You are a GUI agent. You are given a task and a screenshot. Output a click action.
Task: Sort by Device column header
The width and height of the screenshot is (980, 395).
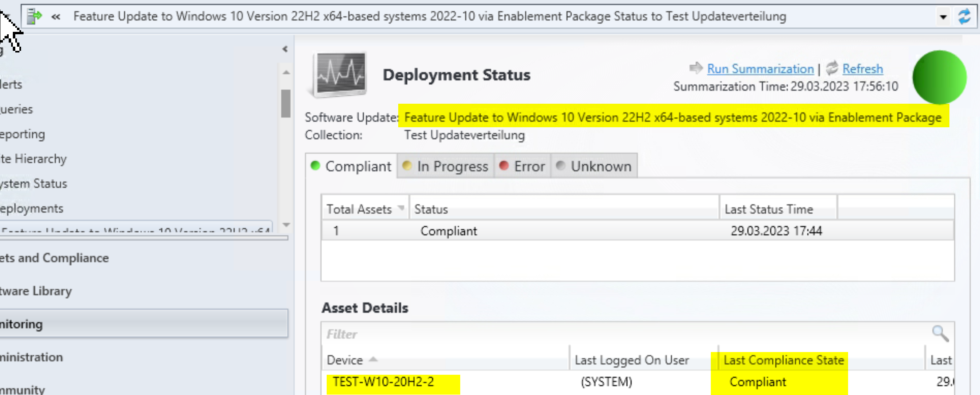(445, 360)
